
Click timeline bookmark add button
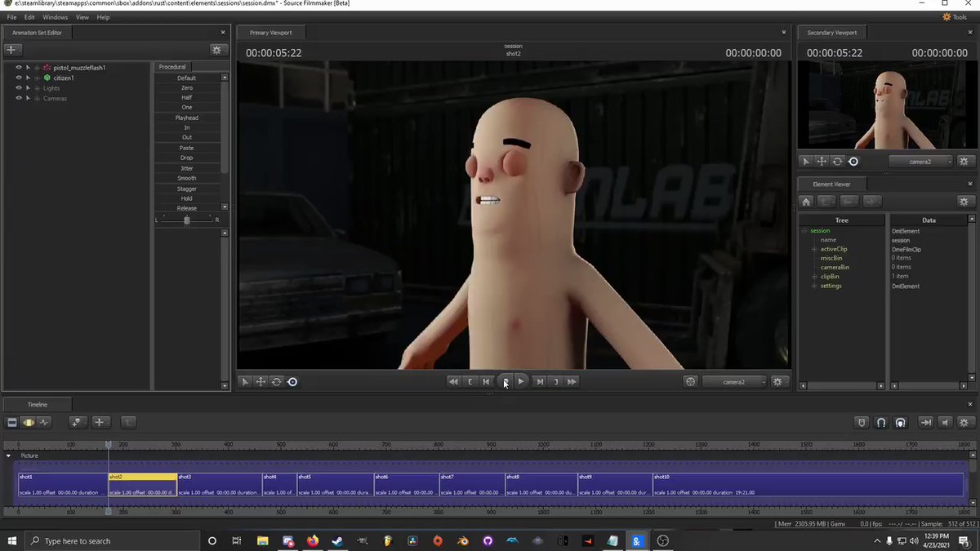tap(78, 422)
